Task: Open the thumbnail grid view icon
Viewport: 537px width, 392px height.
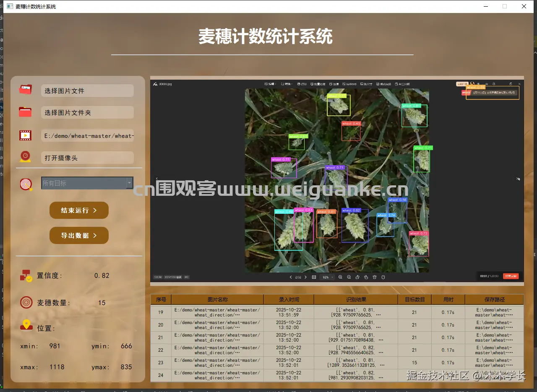Action: pos(314,277)
